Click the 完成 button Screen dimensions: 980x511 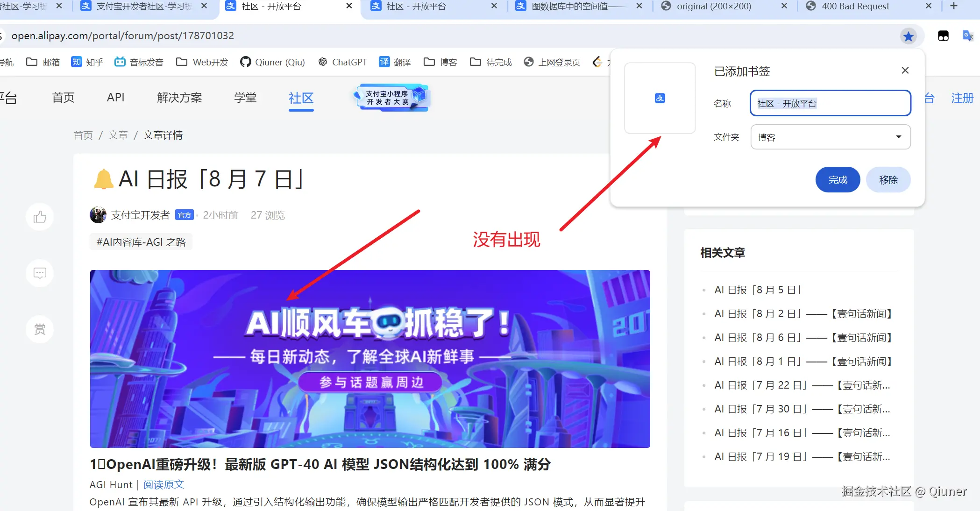(x=837, y=180)
